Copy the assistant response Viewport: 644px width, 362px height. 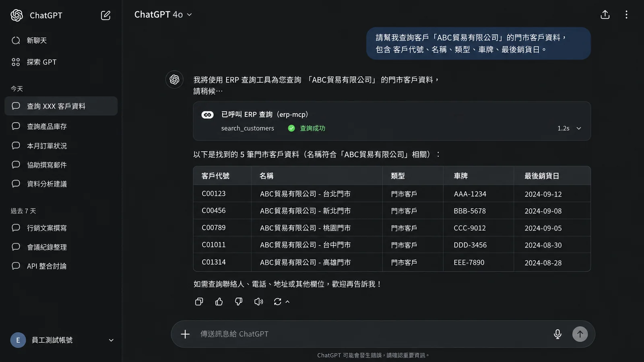point(199,302)
